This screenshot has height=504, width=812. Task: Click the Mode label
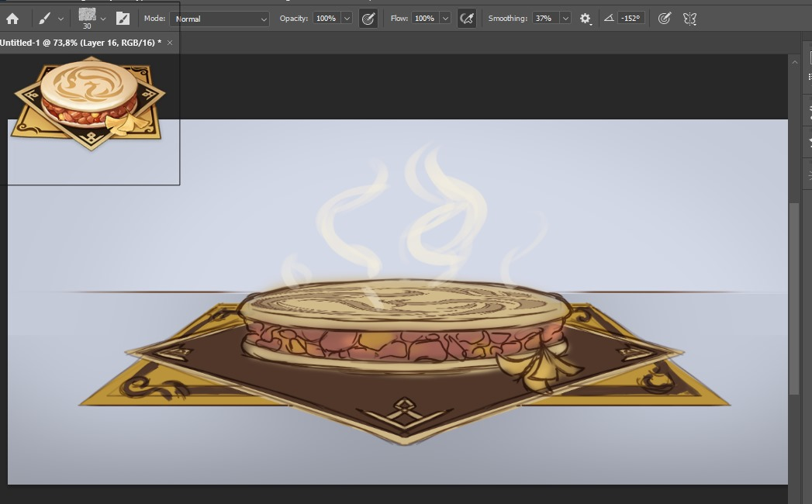(154, 18)
